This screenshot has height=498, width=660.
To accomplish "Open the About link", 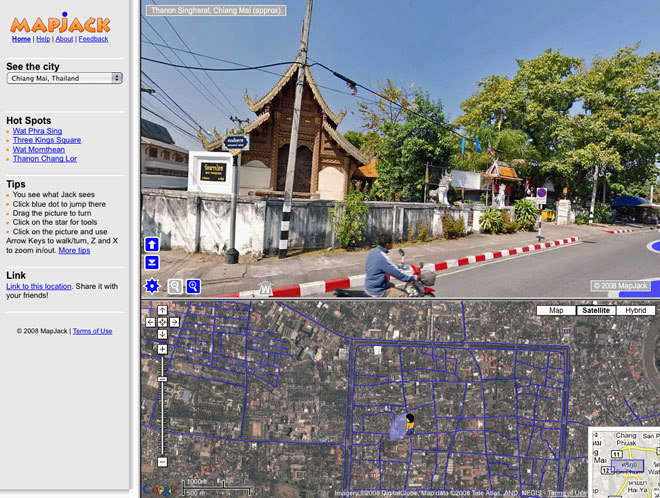I will (x=64, y=39).
